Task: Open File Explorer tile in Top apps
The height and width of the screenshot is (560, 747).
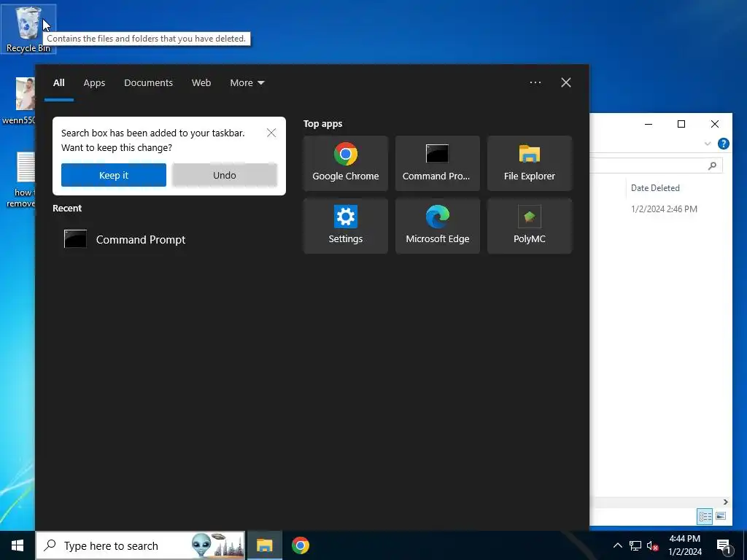Action: (x=530, y=163)
